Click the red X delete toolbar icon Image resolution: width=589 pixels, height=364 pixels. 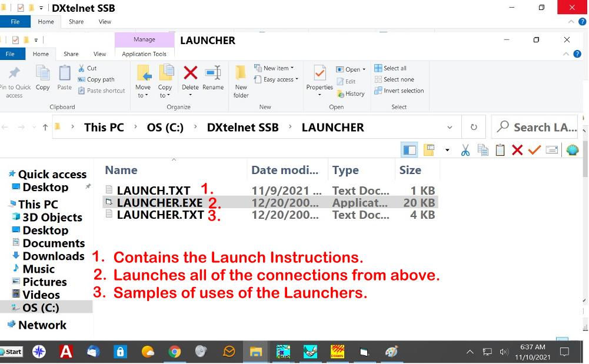click(x=517, y=150)
